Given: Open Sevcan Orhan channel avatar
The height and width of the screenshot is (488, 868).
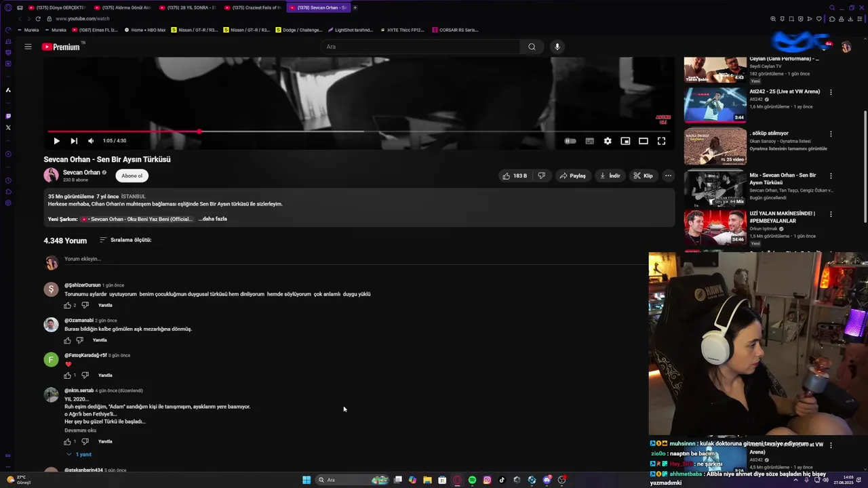Looking at the screenshot, I should pyautogui.click(x=52, y=176).
